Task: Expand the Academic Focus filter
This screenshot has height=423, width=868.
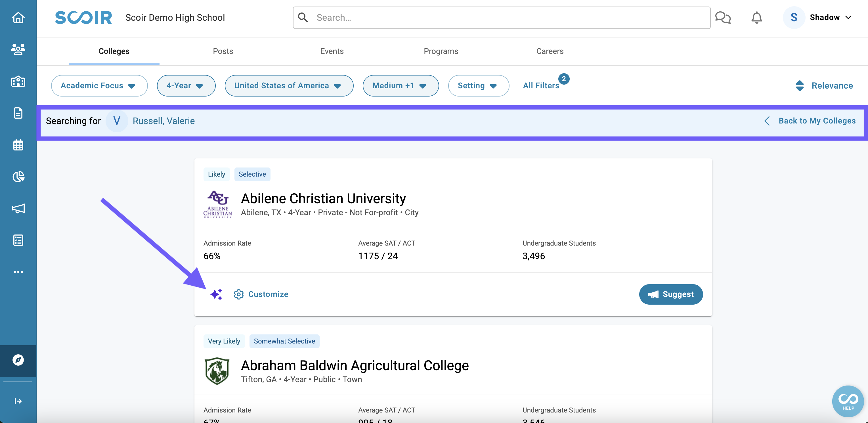Action: coord(99,86)
